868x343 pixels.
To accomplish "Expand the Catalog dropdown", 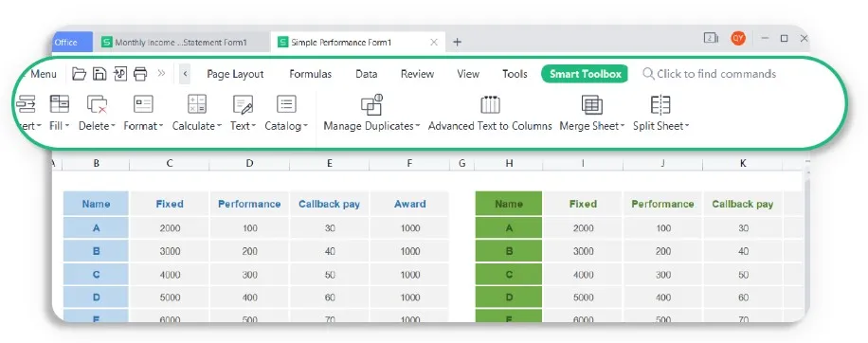I will (305, 126).
